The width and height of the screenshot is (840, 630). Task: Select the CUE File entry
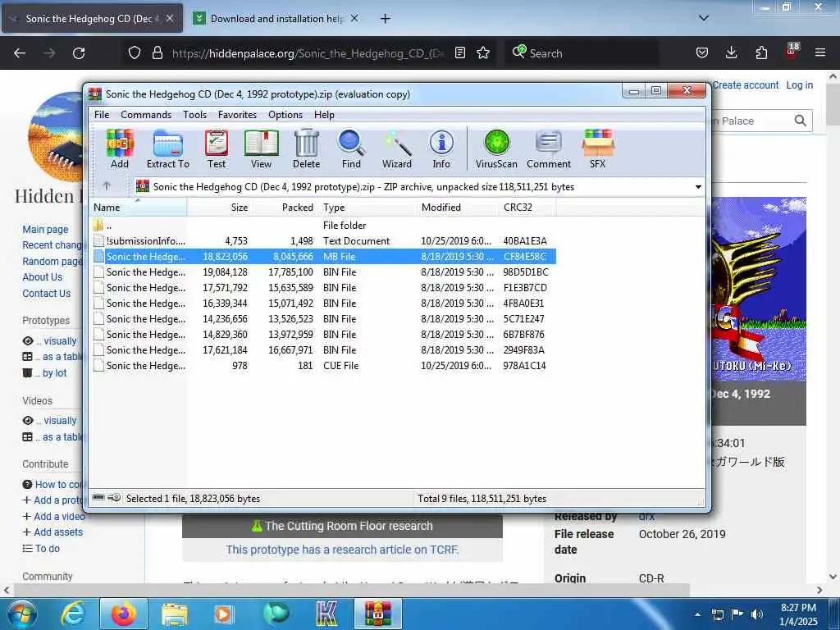323,365
